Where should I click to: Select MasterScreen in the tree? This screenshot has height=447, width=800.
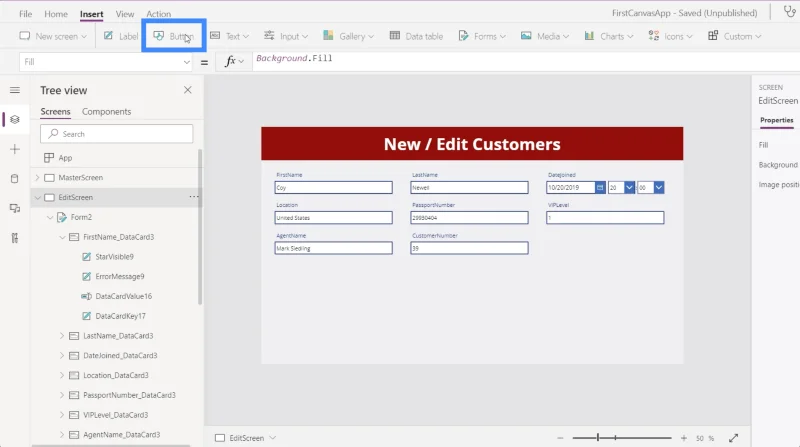[81, 178]
